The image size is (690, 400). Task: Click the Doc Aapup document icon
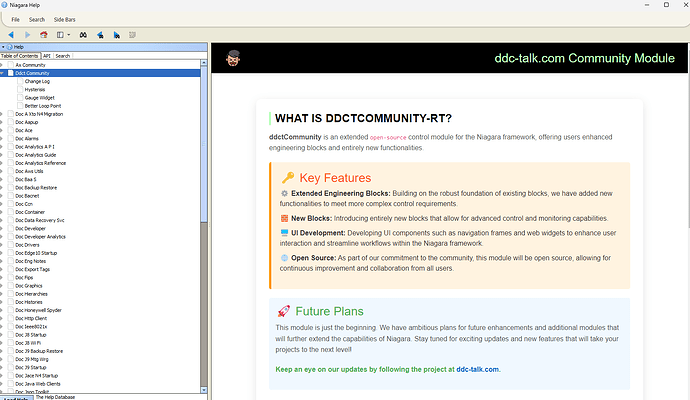point(11,122)
